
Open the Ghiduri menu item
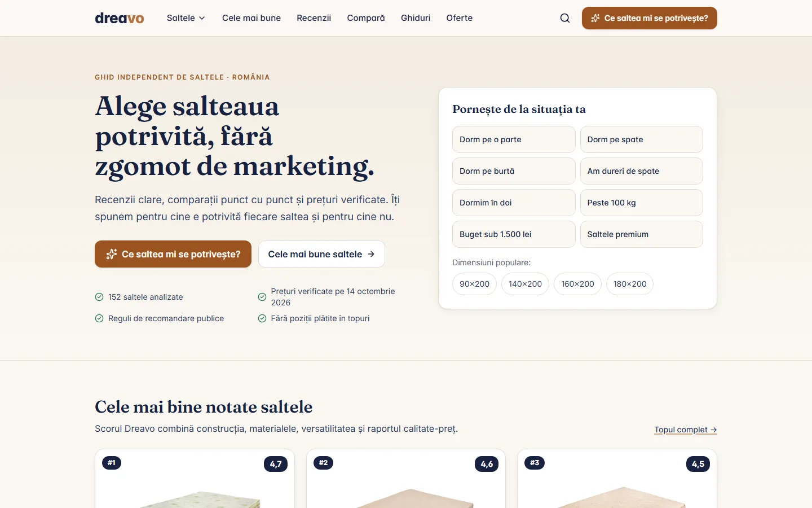click(x=416, y=18)
